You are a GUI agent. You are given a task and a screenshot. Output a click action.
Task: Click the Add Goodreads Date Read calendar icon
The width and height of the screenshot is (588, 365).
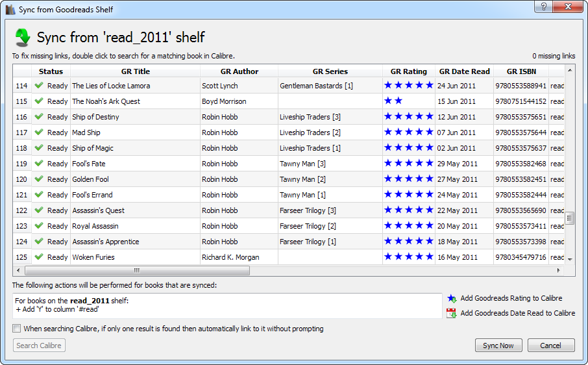click(452, 313)
